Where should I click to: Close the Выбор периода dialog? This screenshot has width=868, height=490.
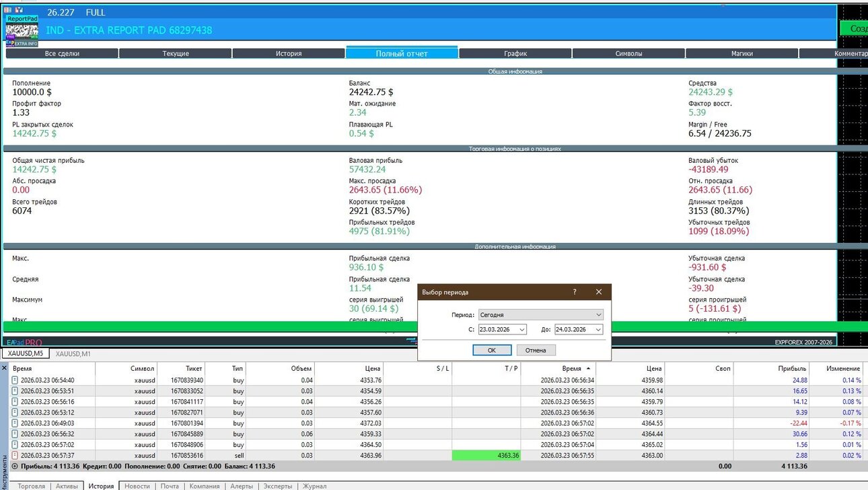tap(598, 292)
